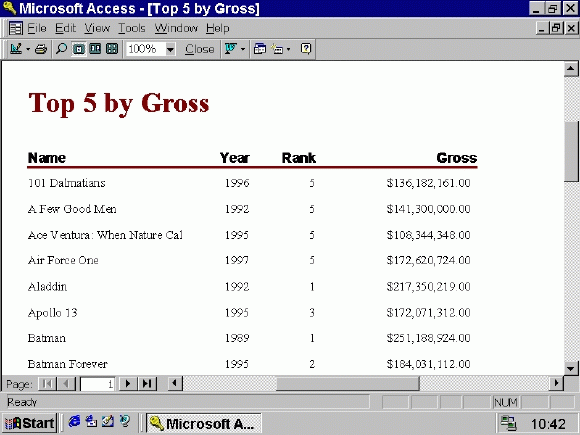Viewport: 580px width, 435px height.
Task: Click A Few Good Men entry
Action: 72,209
